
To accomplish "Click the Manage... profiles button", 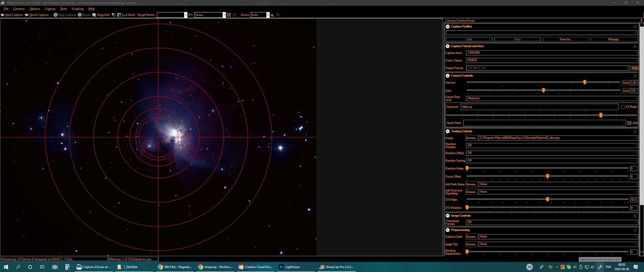I will pyautogui.click(x=614, y=39).
